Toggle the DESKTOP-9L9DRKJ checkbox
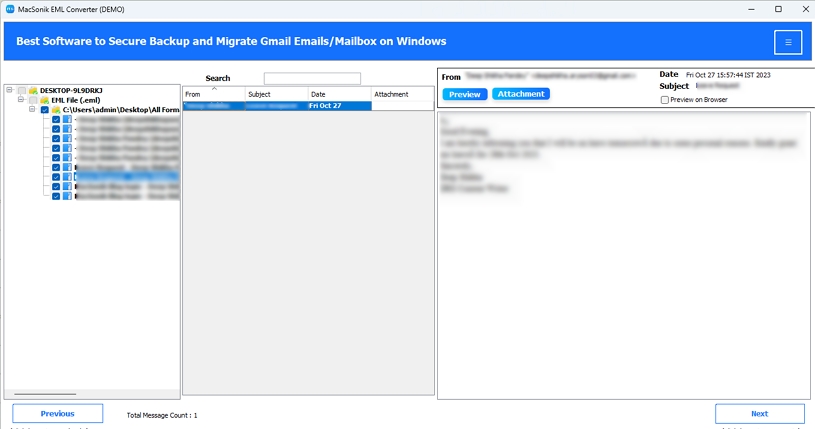The height and width of the screenshot is (429, 815). coord(22,90)
